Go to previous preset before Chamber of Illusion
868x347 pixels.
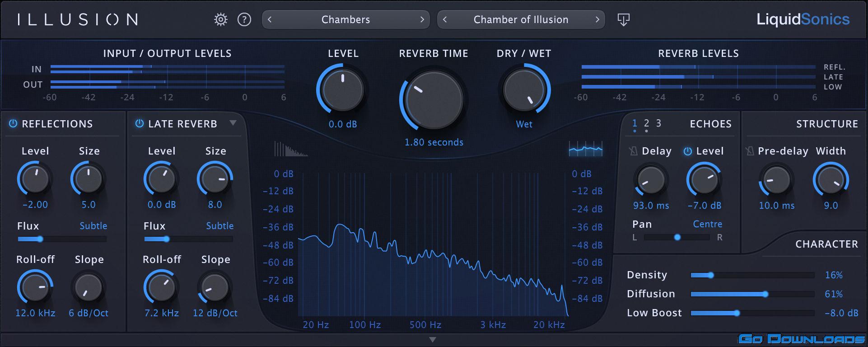pos(445,19)
